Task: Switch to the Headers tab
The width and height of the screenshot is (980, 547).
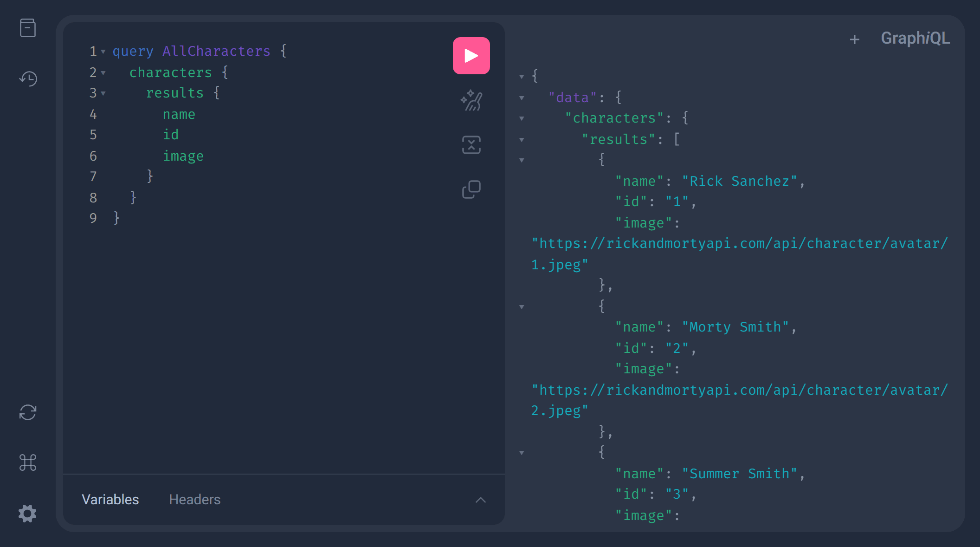Action: [194, 500]
